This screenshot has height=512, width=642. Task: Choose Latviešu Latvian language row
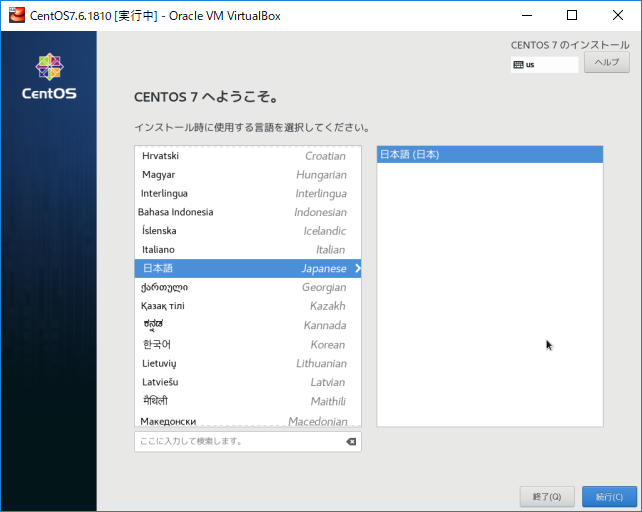(x=248, y=382)
